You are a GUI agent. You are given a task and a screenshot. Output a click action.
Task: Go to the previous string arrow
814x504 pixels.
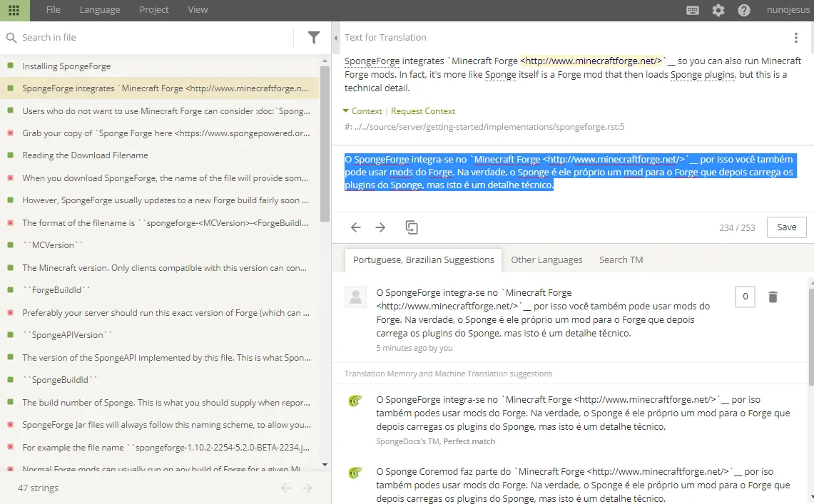coord(355,227)
